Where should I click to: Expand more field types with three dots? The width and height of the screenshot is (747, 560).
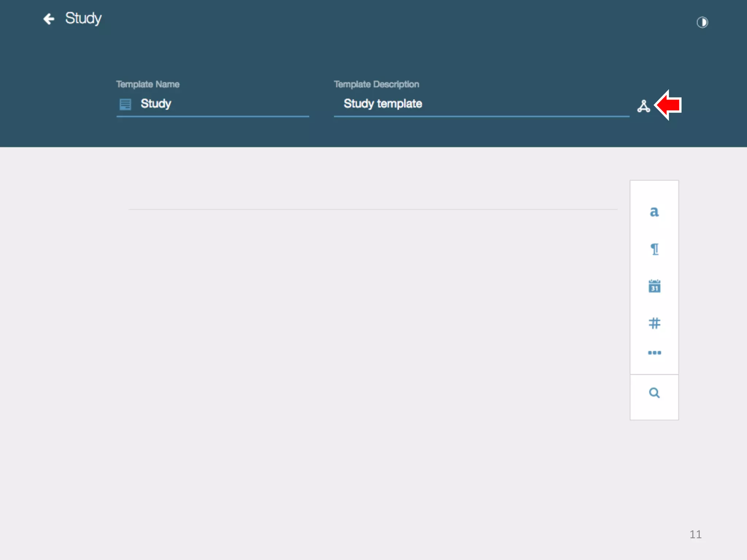click(x=654, y=353)
